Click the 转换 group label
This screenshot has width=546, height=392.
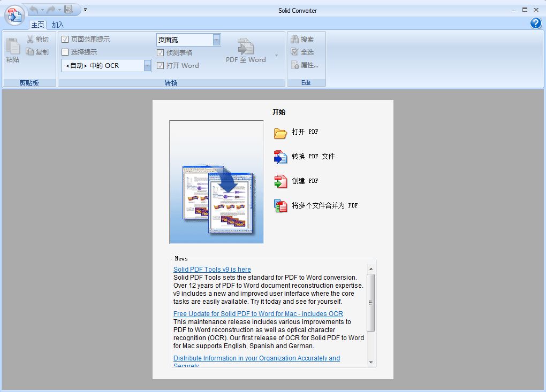pyautogui.click(x=171, y=83)
